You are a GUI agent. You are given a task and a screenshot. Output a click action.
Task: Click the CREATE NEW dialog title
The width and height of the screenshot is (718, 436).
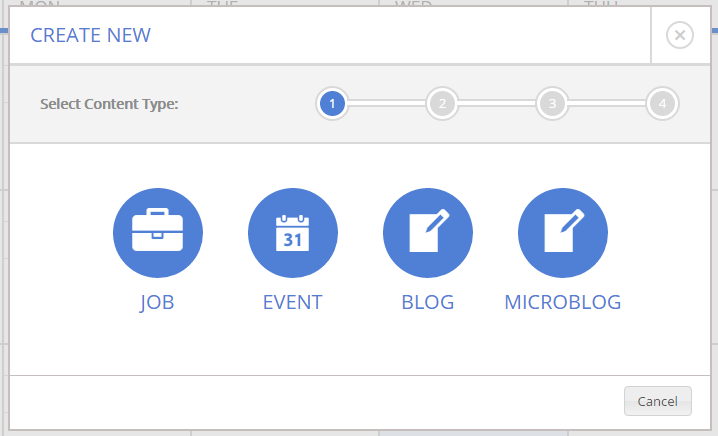tap(91, 36)
